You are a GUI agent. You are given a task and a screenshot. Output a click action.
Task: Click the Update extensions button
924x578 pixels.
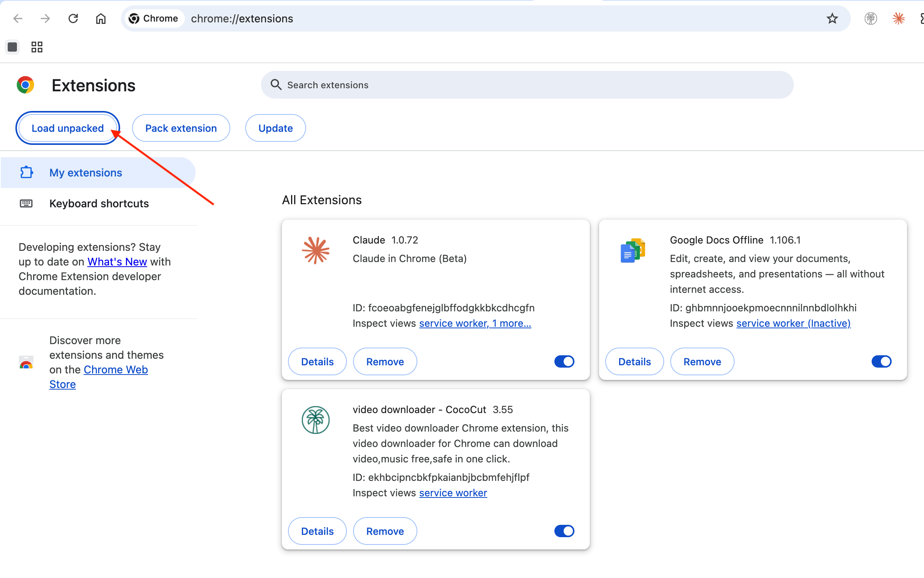tap(276, 128)
